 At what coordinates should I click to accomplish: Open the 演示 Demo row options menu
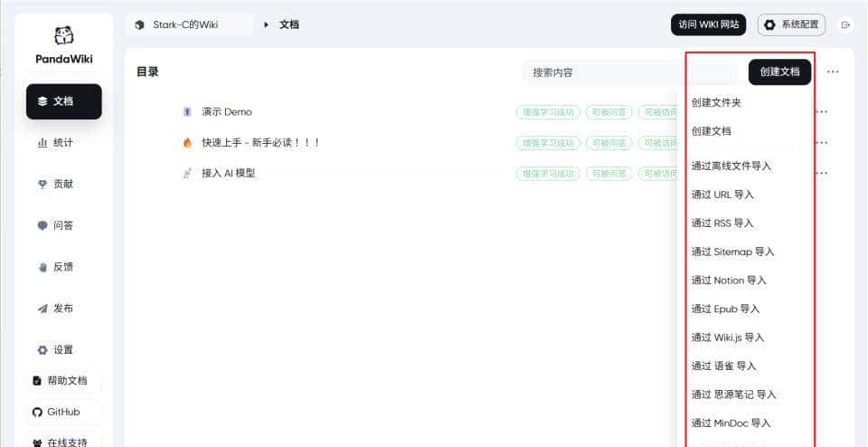click(822, 112)
